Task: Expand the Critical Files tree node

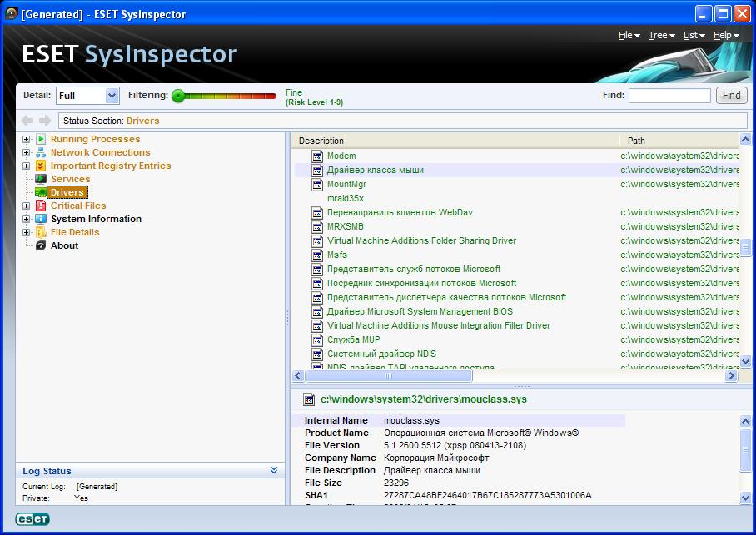Action: [27, 206]
